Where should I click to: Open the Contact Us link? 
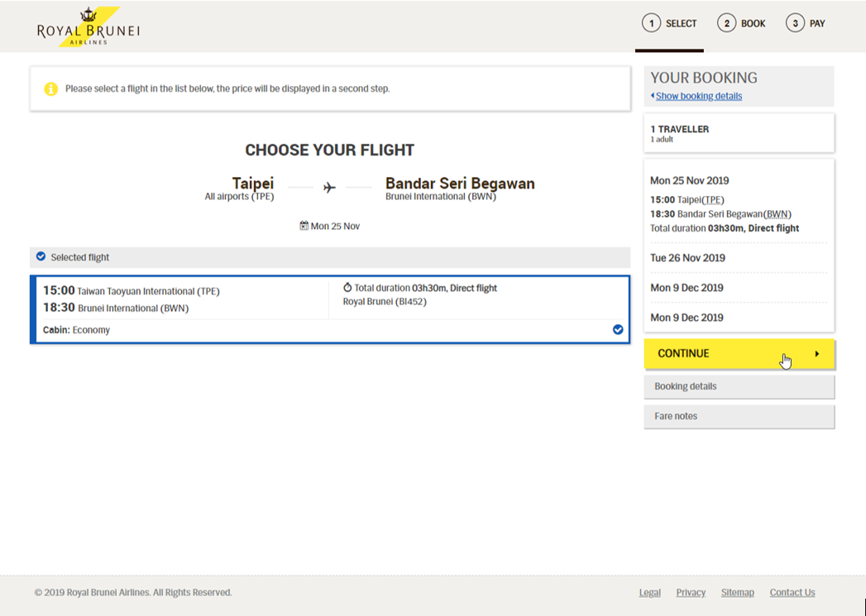pos(792,592)
